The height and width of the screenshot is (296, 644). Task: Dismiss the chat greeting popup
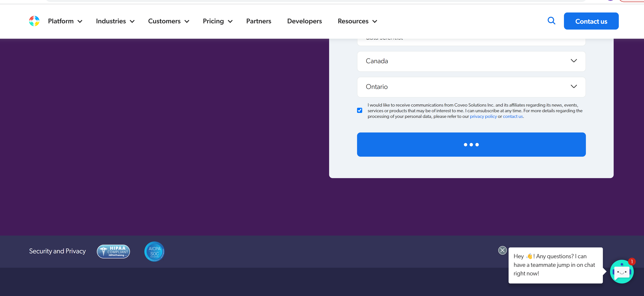[502, 250]
